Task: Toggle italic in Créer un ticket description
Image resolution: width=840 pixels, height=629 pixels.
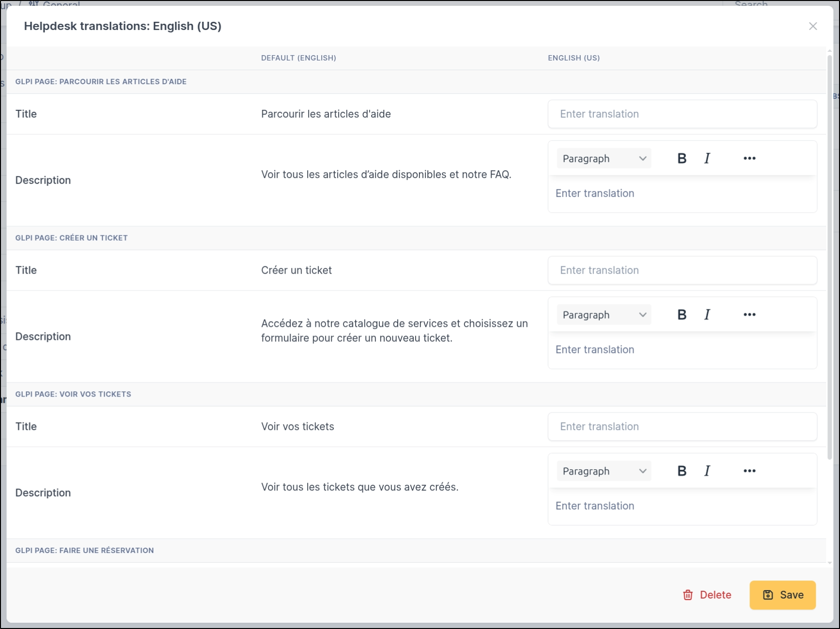Action: point(707,315)
